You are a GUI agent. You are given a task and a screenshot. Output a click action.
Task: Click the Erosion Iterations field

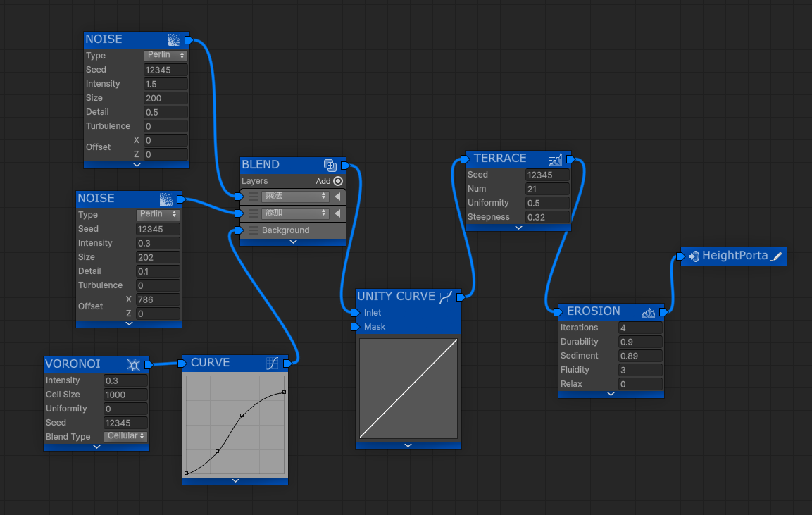[x=641, y=328]
